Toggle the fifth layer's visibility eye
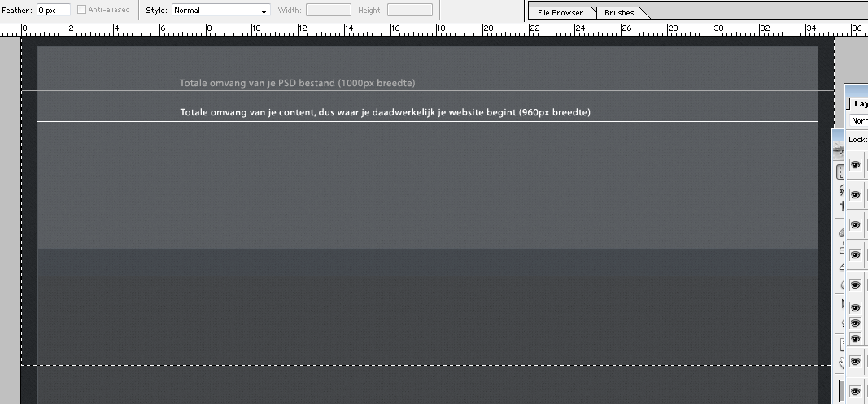This screenshot has height=404, width=868. click(x=855, y=285)
